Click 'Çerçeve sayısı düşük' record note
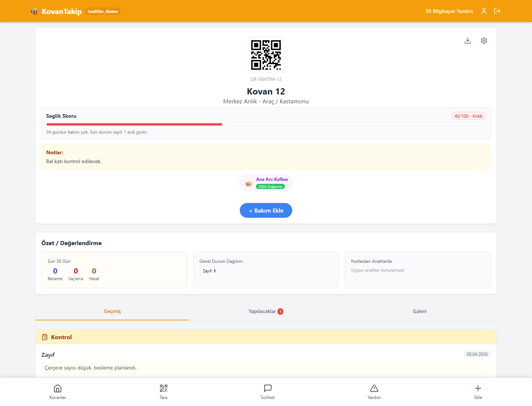The height and width of the screenshot is (406, 532). 91,368
